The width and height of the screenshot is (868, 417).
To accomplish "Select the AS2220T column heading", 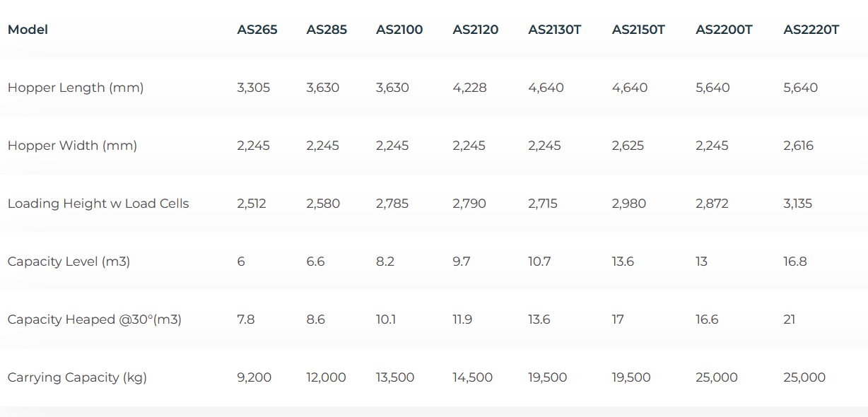I will point(811,30).
